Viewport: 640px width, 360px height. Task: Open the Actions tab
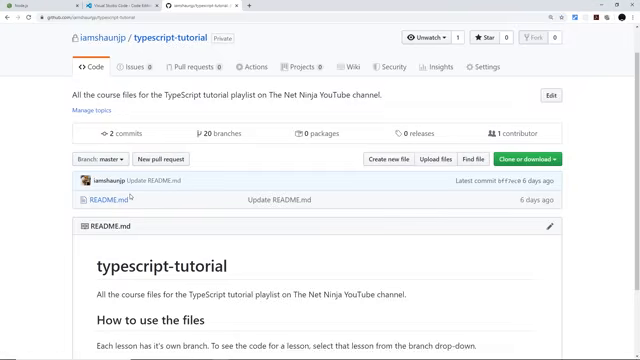[x=252, y=67]
